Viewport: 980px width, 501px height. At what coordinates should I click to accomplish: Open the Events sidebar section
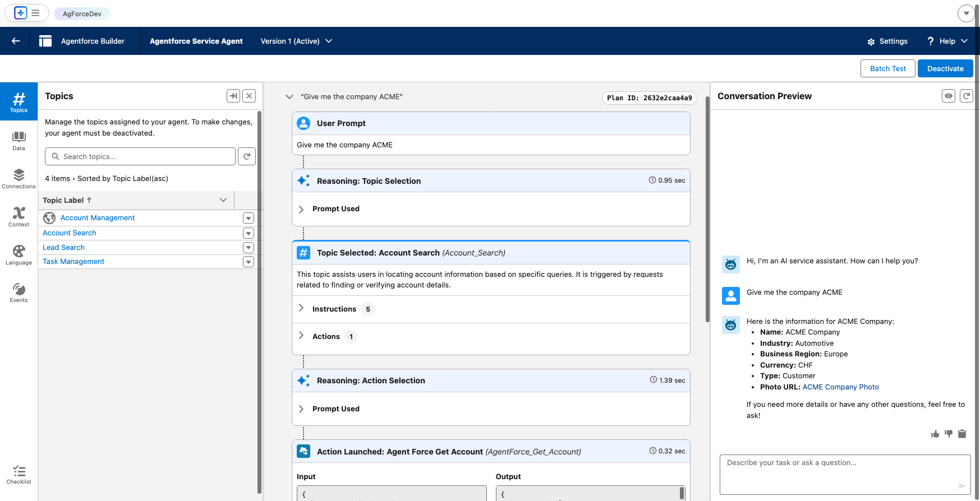(x=19, y=293)
